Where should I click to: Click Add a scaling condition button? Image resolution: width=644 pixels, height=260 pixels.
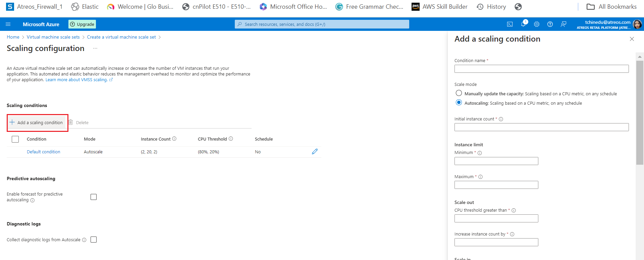tap(37, 123)
